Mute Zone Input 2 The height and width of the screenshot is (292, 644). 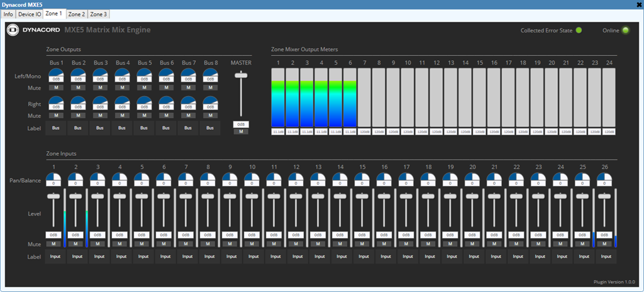tap(76, 243)
